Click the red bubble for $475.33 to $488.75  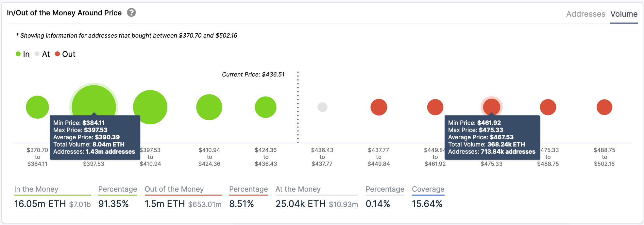[548, 107]
